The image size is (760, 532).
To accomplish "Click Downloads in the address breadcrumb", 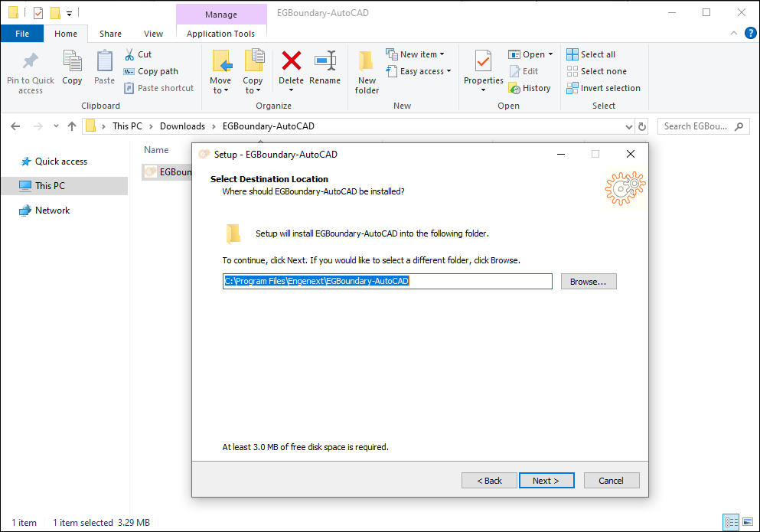I will pos(182,126).
